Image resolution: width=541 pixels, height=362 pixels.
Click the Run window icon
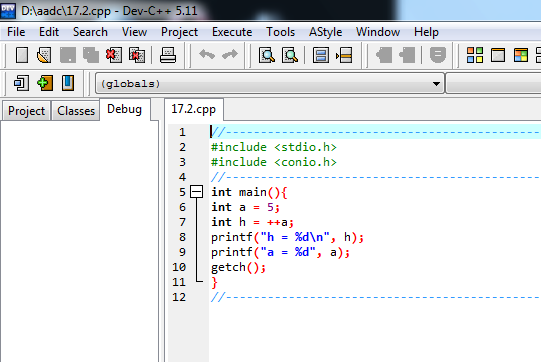tap(498, 55)
